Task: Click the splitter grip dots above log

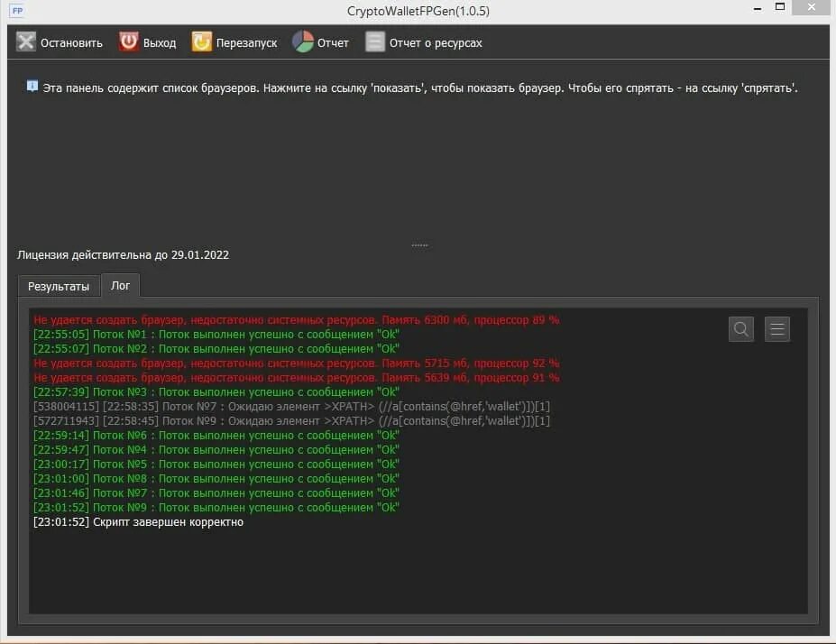Action: tap(419, 245)
